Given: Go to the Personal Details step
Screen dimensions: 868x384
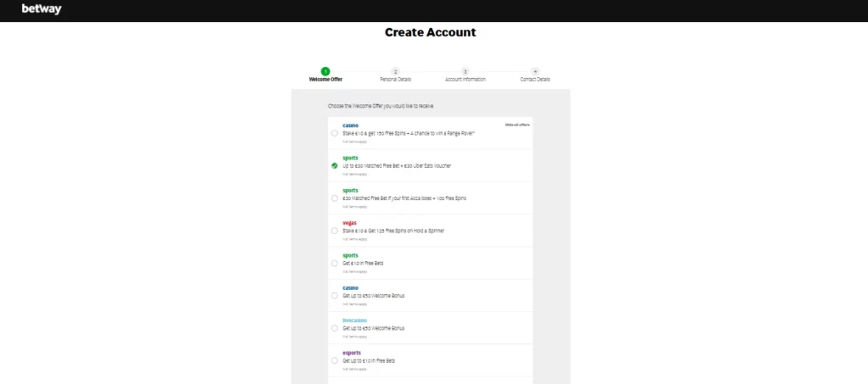Looking at the screenshot, I should click(395, 75).
